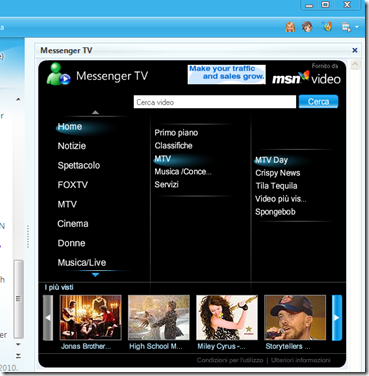Click the brown-haired character icon in toolbar
Viewport: 369px width, 376px height.
pyautogui.click(x=307, y=27)
